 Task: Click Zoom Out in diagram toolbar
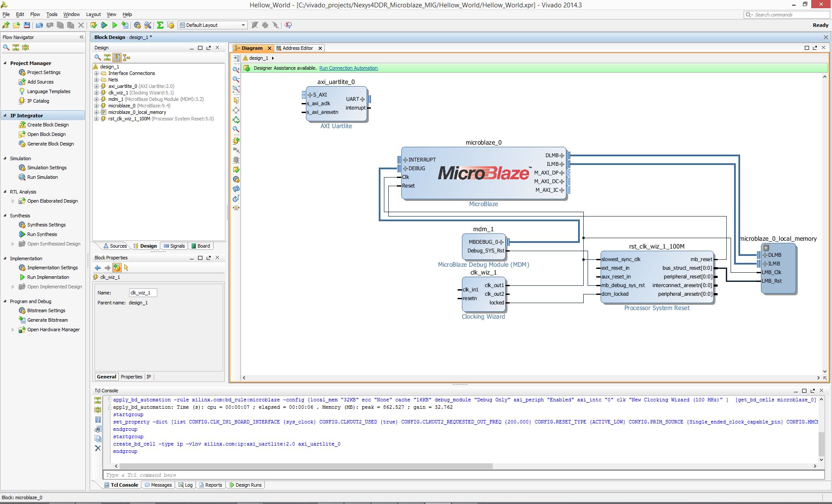[236, 79]
